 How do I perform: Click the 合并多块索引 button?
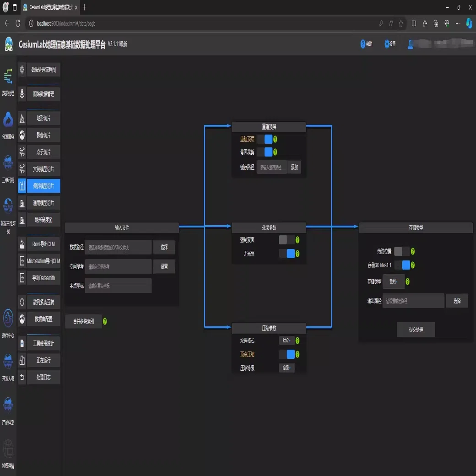[x=83, y=321]
